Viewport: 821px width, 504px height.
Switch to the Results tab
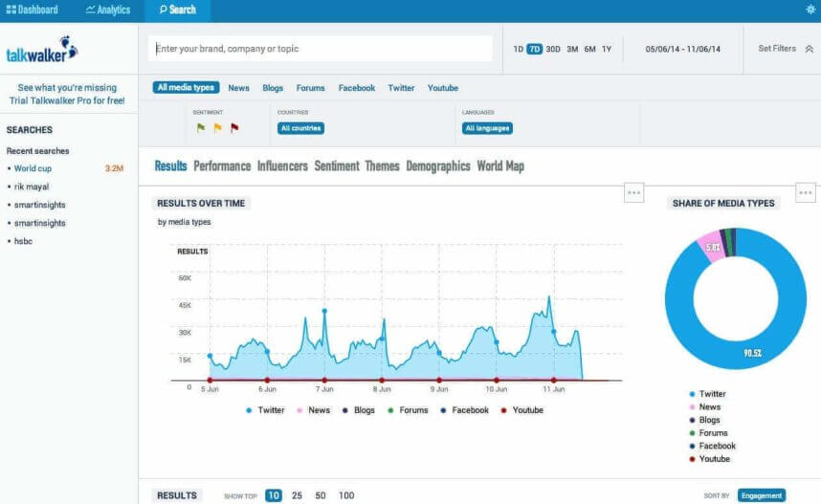point(170,165)
